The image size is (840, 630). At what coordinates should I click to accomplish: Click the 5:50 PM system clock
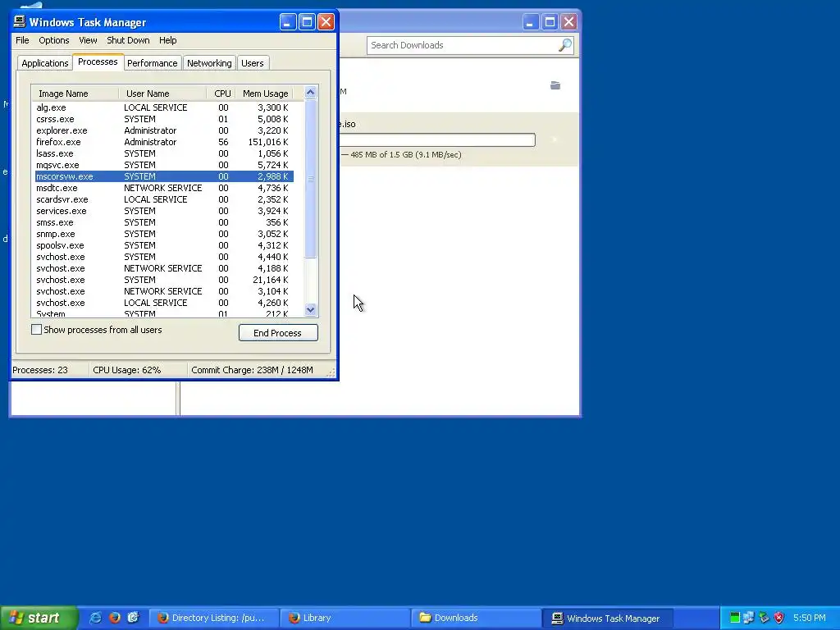810,618
